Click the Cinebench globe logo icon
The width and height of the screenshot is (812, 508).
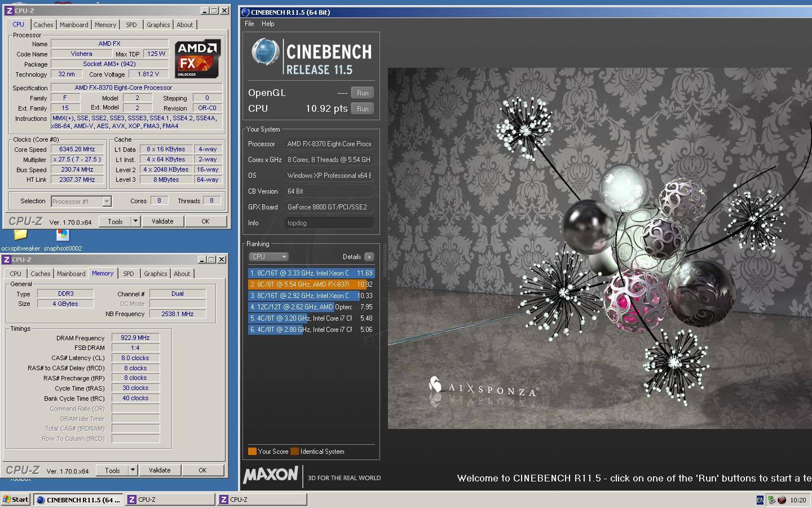pos(265,52)
